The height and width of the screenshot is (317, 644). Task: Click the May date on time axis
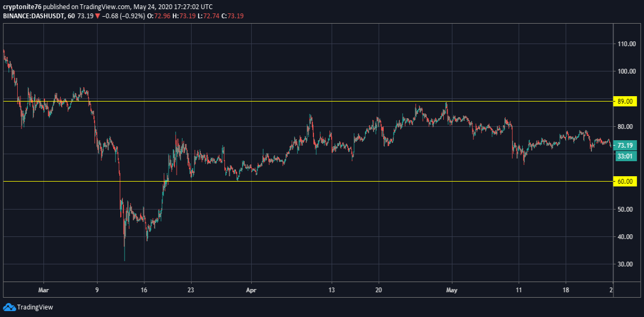click(452, 289)
